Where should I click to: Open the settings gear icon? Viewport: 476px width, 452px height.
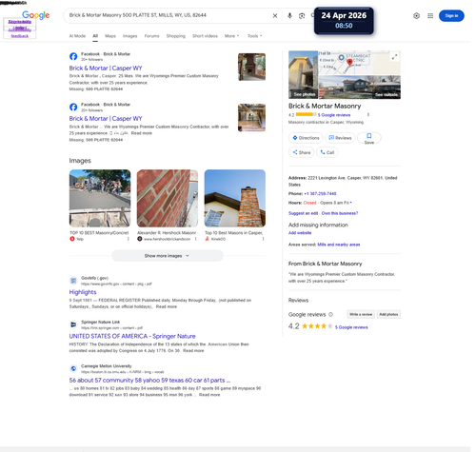point(416,15)
